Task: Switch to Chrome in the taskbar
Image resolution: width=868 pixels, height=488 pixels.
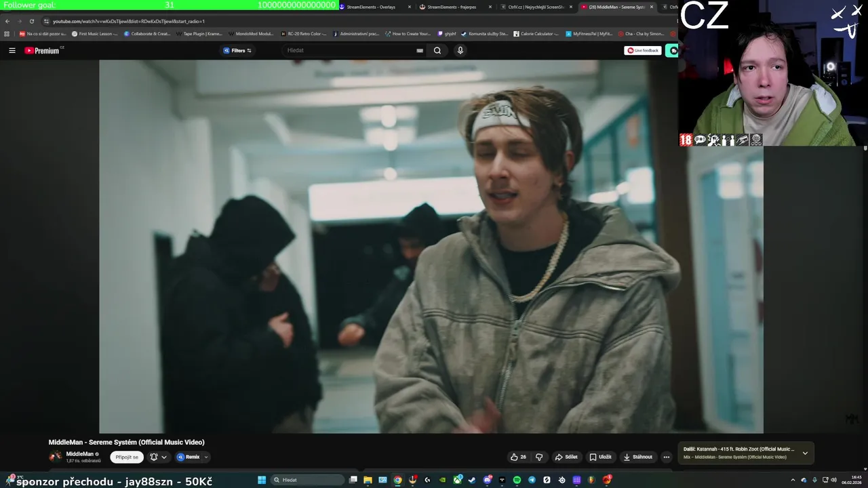Action: pyautogui.click(x=397, y=480)
